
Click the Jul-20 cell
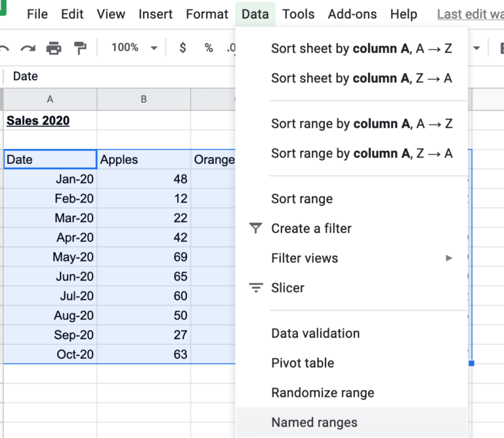50,296
